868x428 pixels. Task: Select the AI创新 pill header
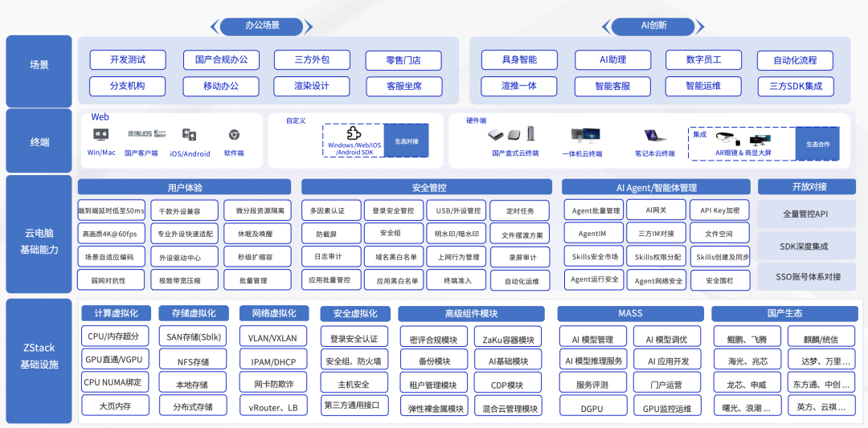pyautogui.click(x=653, y=26)
